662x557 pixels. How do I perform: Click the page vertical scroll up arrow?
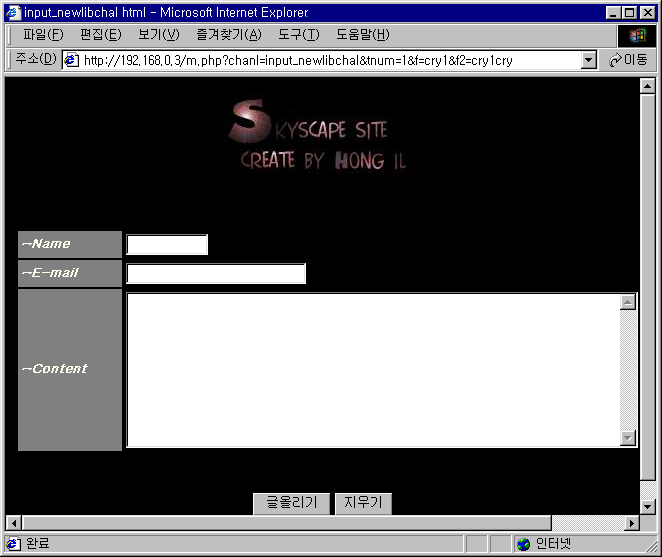coord(648,86)
